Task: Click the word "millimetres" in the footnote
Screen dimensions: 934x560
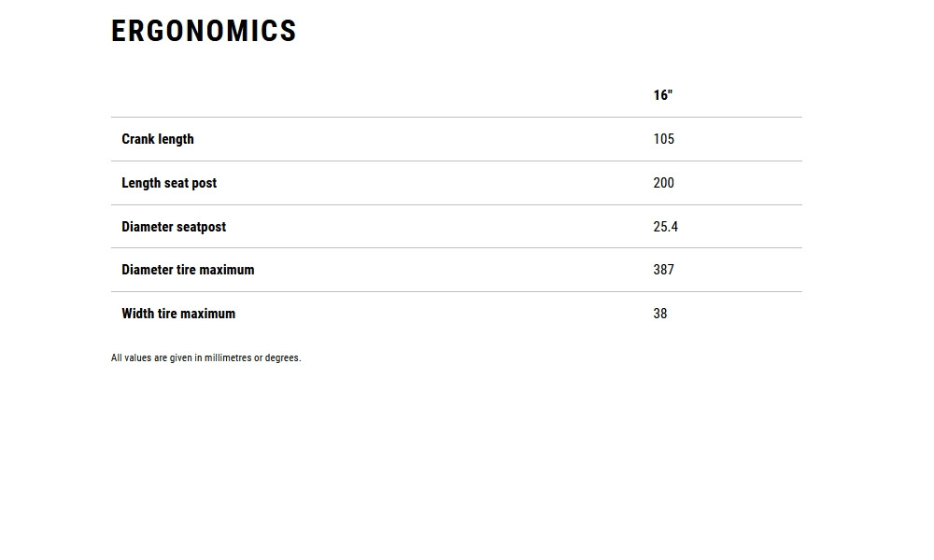Action: click(228, 357)
